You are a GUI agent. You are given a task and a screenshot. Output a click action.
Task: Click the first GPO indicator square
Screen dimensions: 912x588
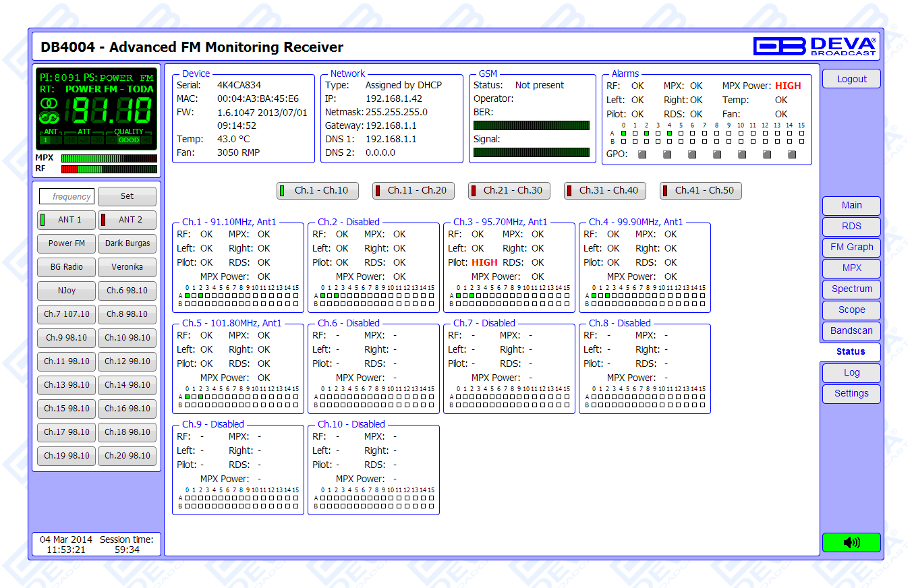642,154
